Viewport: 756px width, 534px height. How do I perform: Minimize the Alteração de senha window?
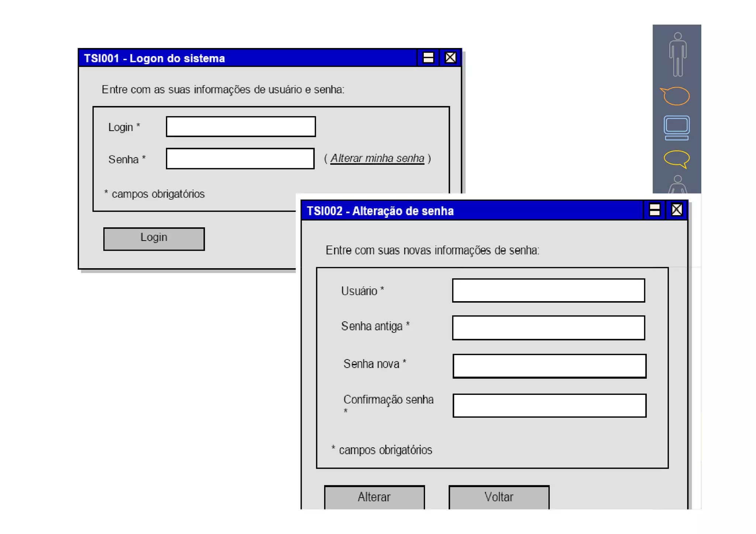pos(654,210)
